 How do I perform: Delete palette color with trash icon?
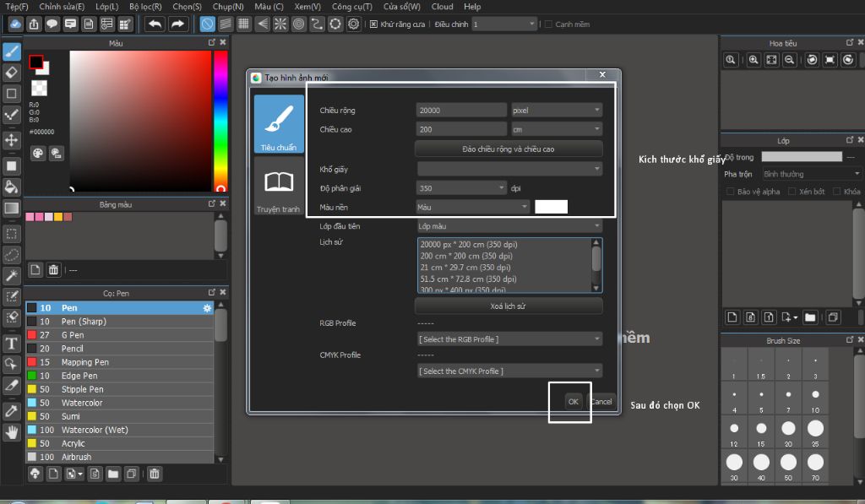(53, 269)
